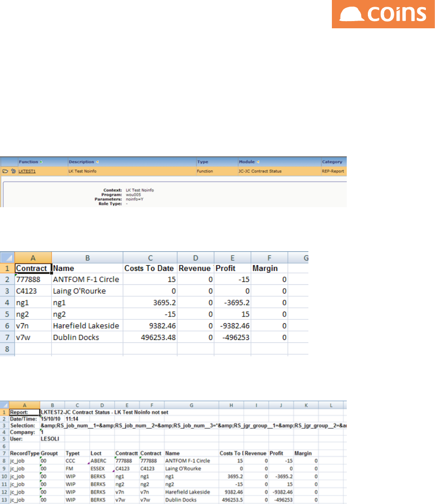435x504 pixels.
Task: Click 'RecordType' header in row 7 of report
Action: pos(24,453)
